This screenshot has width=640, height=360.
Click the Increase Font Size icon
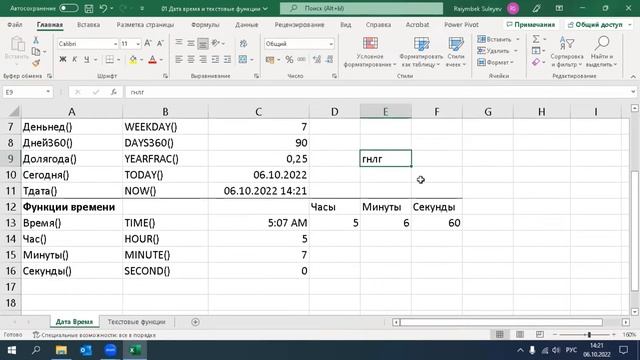pyautogui.click(x=148, y=43)
